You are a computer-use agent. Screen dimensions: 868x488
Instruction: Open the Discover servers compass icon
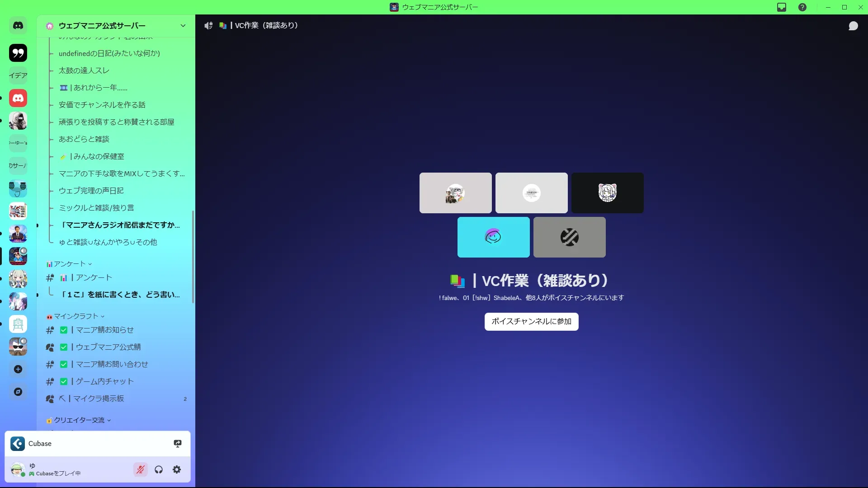click(x=18, y=392)
